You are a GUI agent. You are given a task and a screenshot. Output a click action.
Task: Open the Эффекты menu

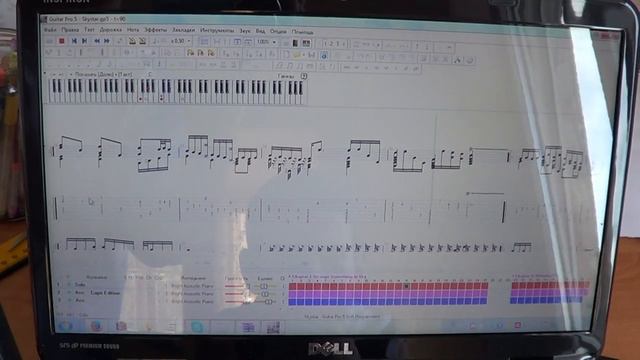pyautogui.click(x=156, y=30)
